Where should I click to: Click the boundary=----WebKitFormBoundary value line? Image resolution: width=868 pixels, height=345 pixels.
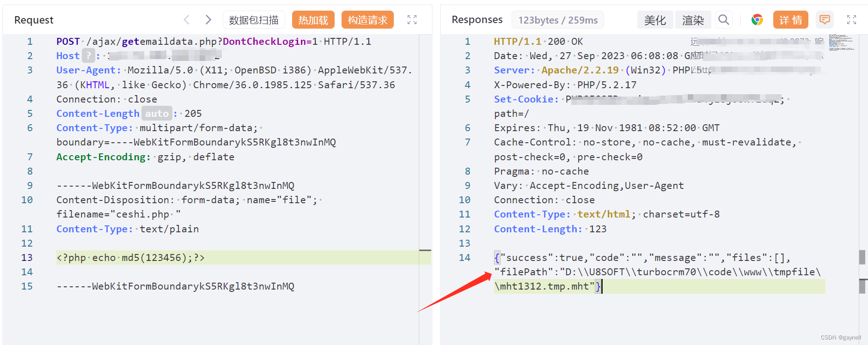point(196,142)
